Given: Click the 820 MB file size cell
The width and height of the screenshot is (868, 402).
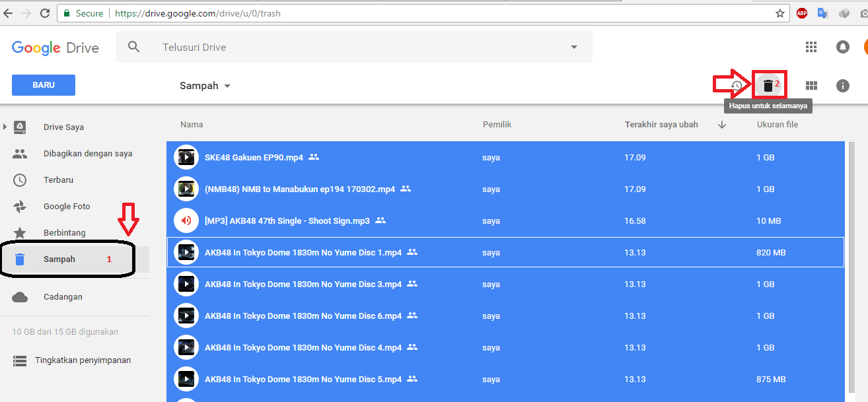Looking at the screenshot, I should [771, 253].
